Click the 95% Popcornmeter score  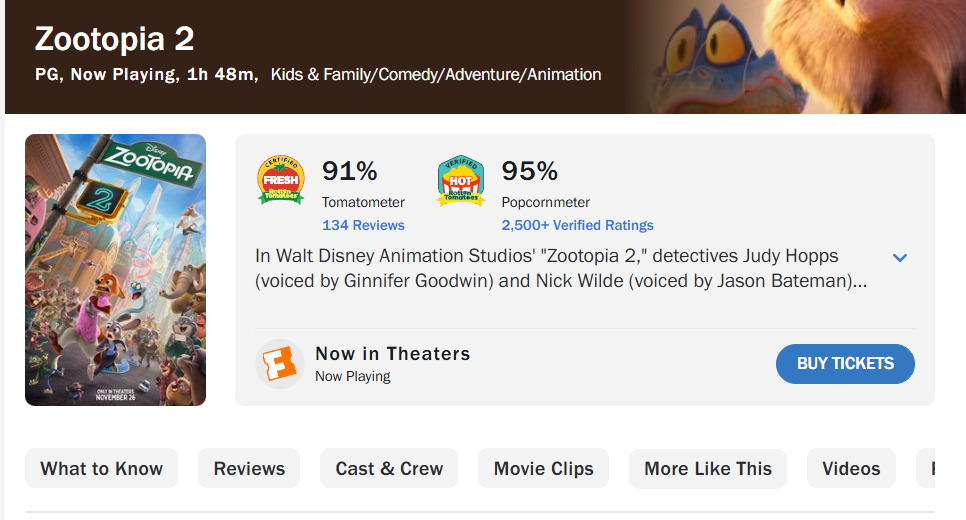click(x=529, y=172)
